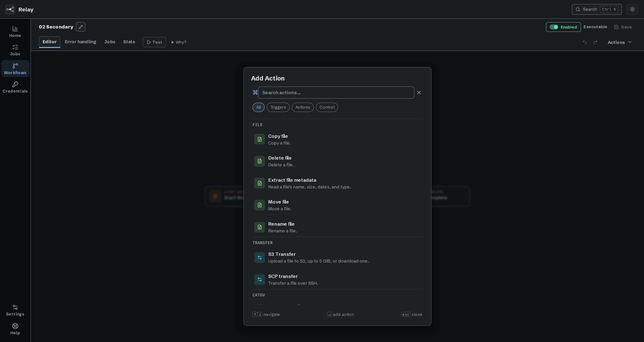Select the All filter chip
644x342 pixels.
(259, 107)
